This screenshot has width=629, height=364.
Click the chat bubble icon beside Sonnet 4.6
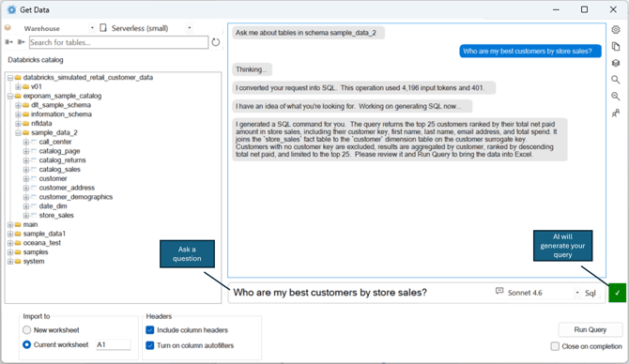499,292
